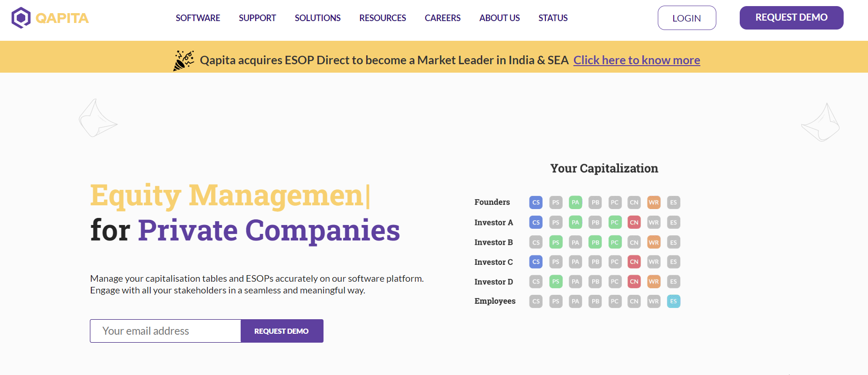Go to the Careers page
This screenshot has width=868, height=375.
click(x=442, y=18)
